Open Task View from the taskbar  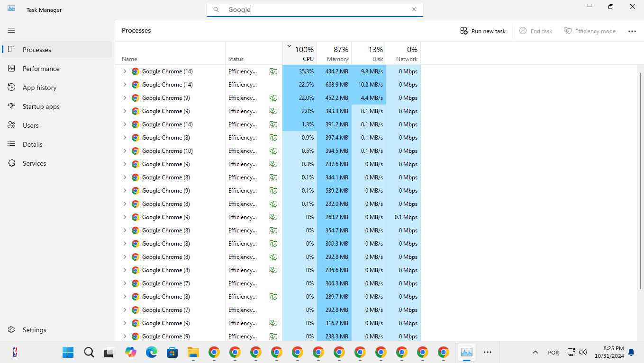[x=109, y=352]
